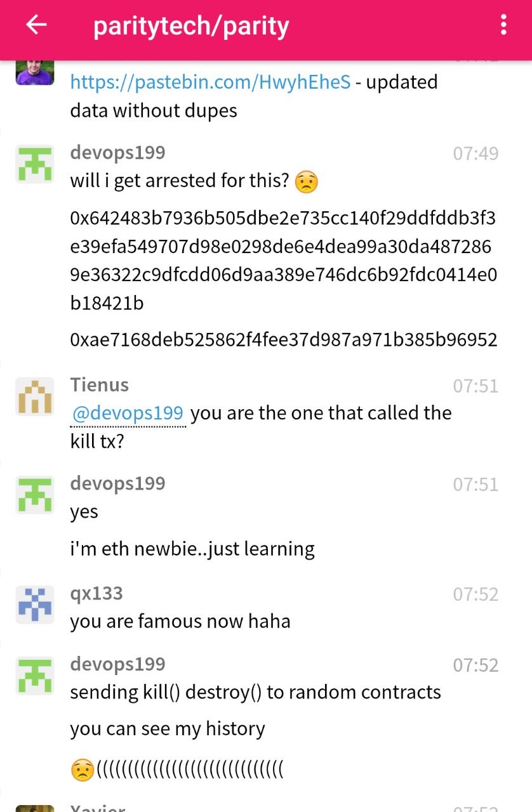Tap Tienus's tan pixel avatar
This screenshot has width=532, height=812.
[x=34, y=396]
